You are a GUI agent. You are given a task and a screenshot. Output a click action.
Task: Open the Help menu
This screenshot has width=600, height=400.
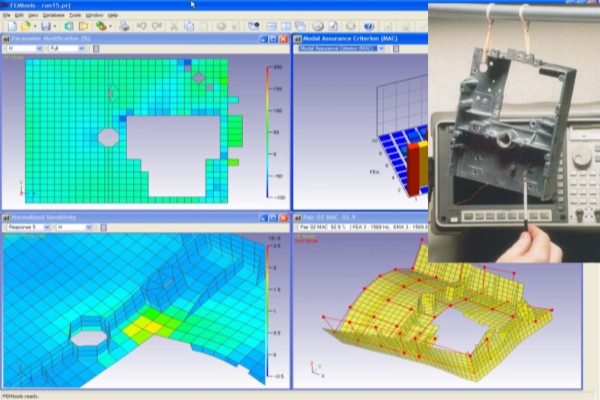[112, 15]
